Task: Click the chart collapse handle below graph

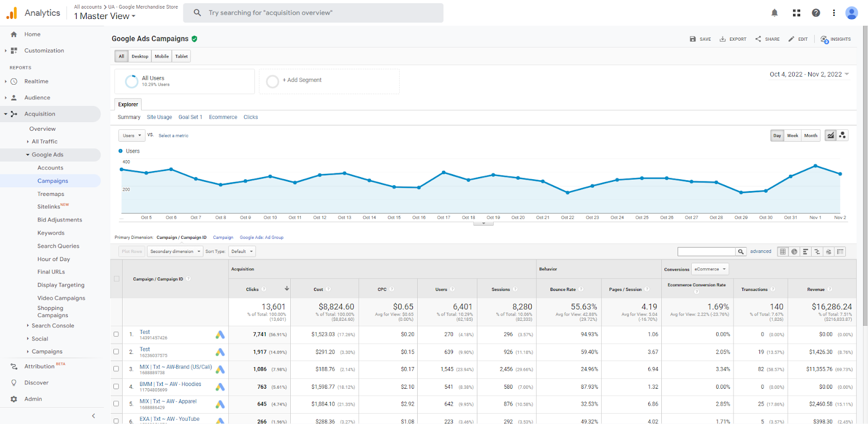Action: click(483, 223)
